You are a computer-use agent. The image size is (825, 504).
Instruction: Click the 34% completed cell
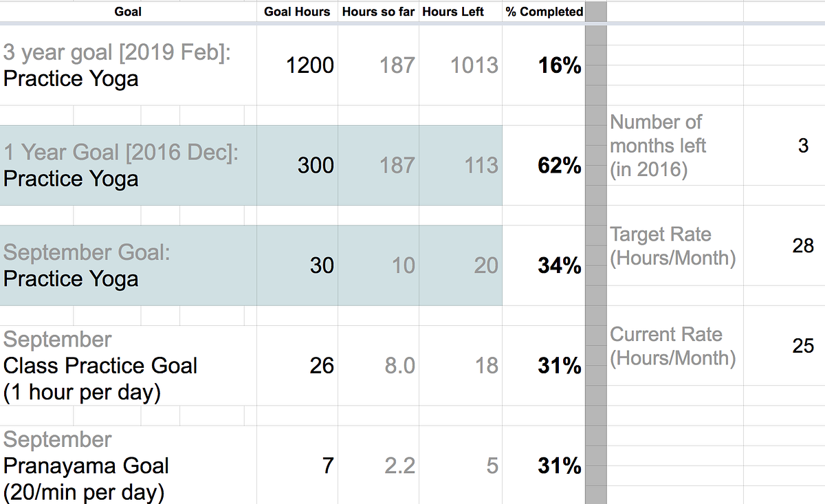[544, 265]
